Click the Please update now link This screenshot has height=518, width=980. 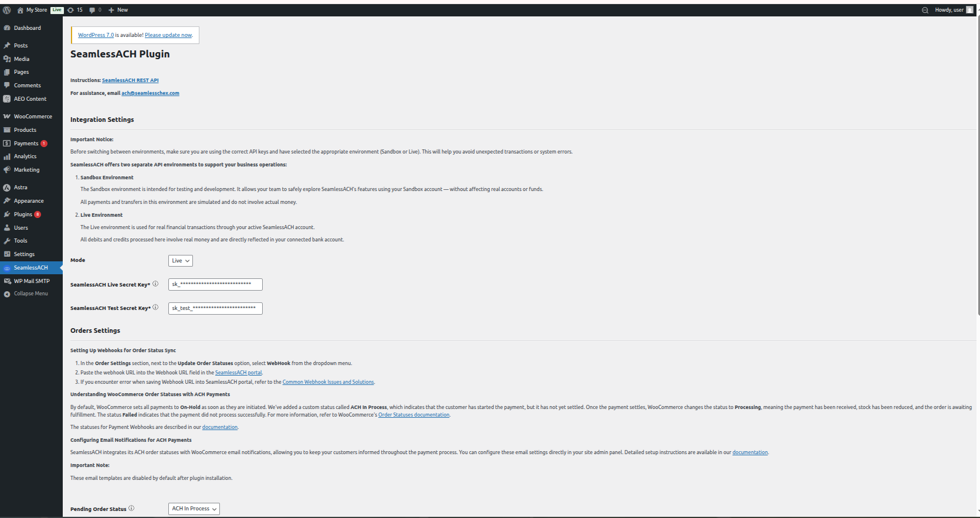coord(168,35)
